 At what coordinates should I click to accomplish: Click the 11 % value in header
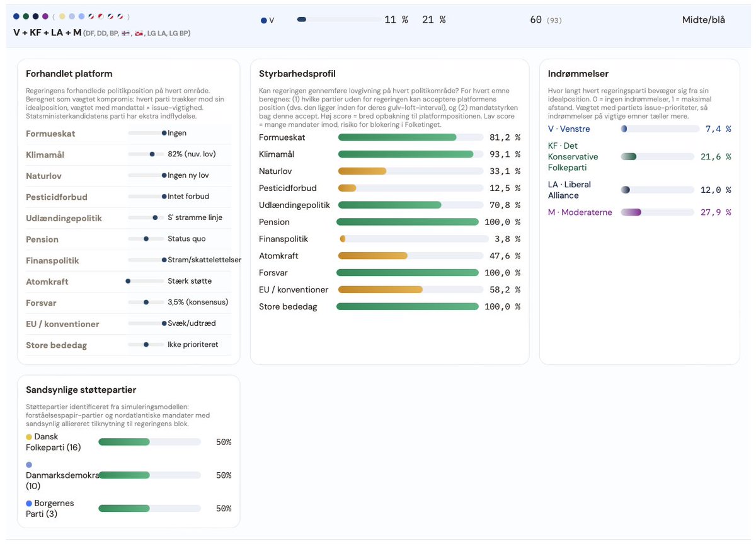[396, 20]
